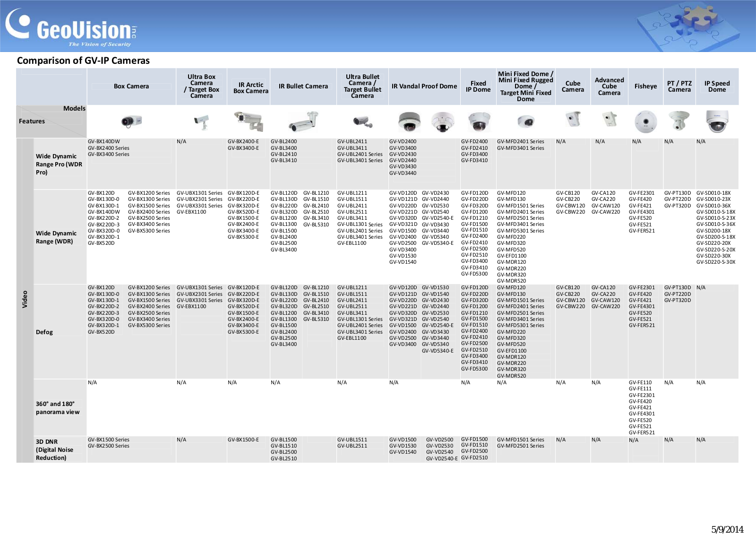The width and height of the screenshot is (756, 535).
Task: Select the Fixed IP Dome product image
Action: coord(479,122)
